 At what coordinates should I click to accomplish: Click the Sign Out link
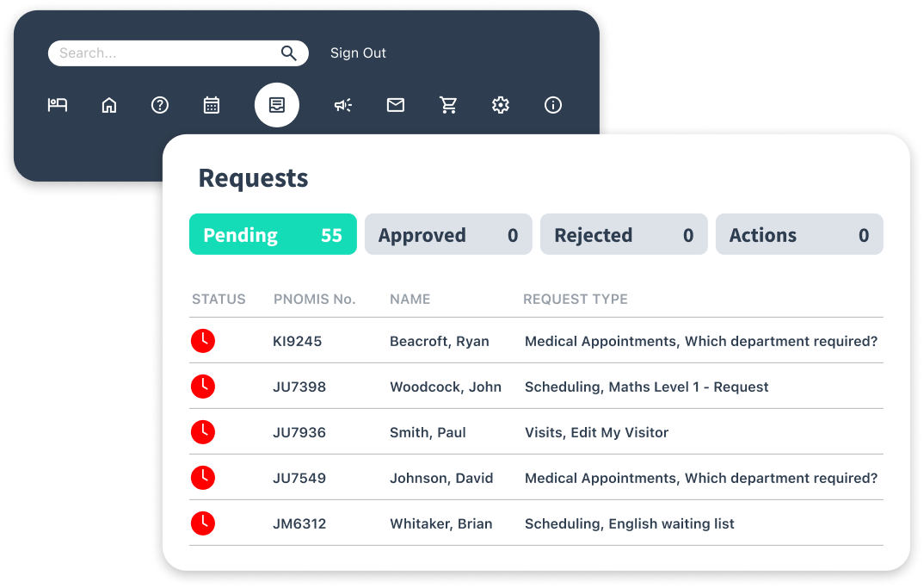[x=358, y=53]
